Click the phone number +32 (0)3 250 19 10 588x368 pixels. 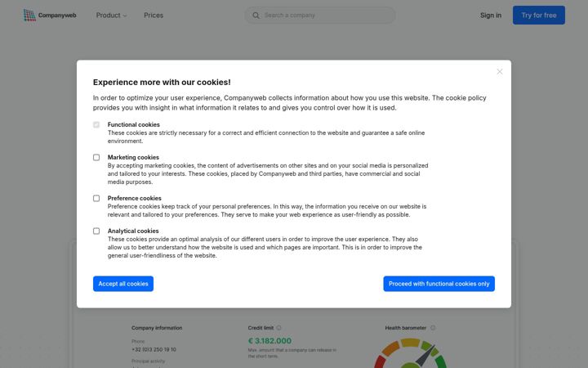154,350
